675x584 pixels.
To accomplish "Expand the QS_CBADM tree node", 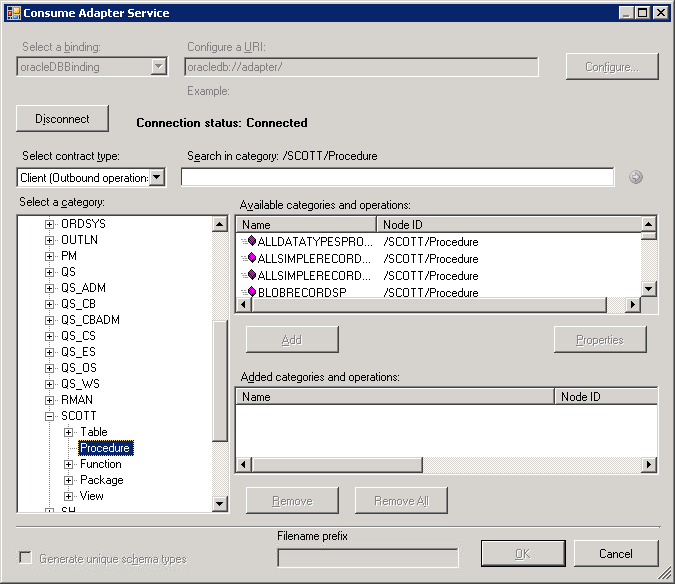I will tap(50, 320).
